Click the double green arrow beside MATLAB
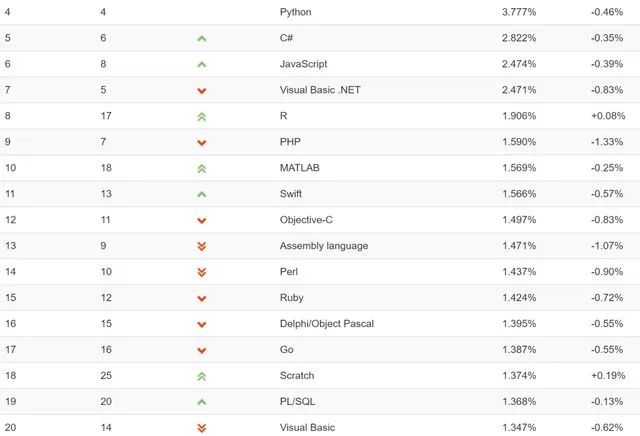This screenshot has height=436, width=640. 202,168
